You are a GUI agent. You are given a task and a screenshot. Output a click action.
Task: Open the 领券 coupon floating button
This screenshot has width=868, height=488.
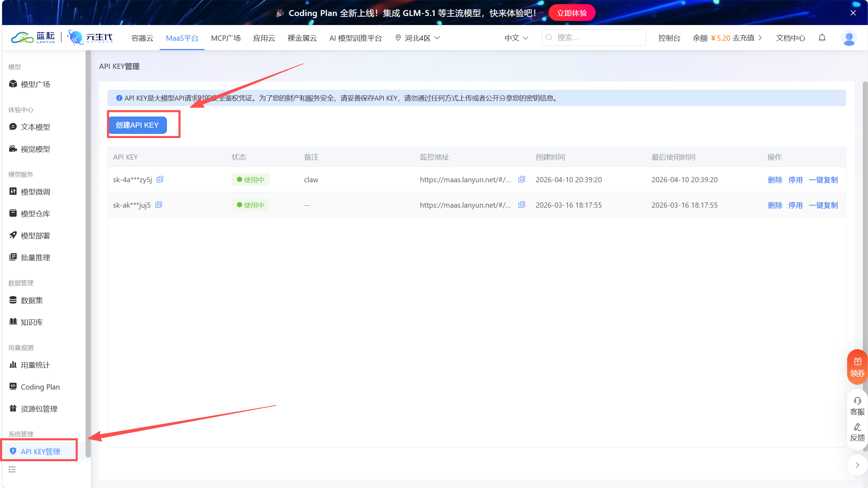[x=857, y=367]
